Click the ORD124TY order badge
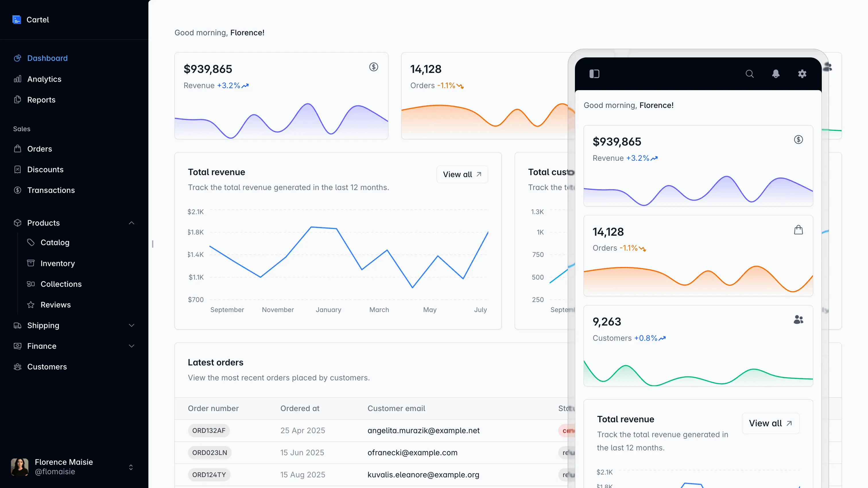Image resolution: width=868 pixels, height=488 pixels. click(x=209, y=475)
